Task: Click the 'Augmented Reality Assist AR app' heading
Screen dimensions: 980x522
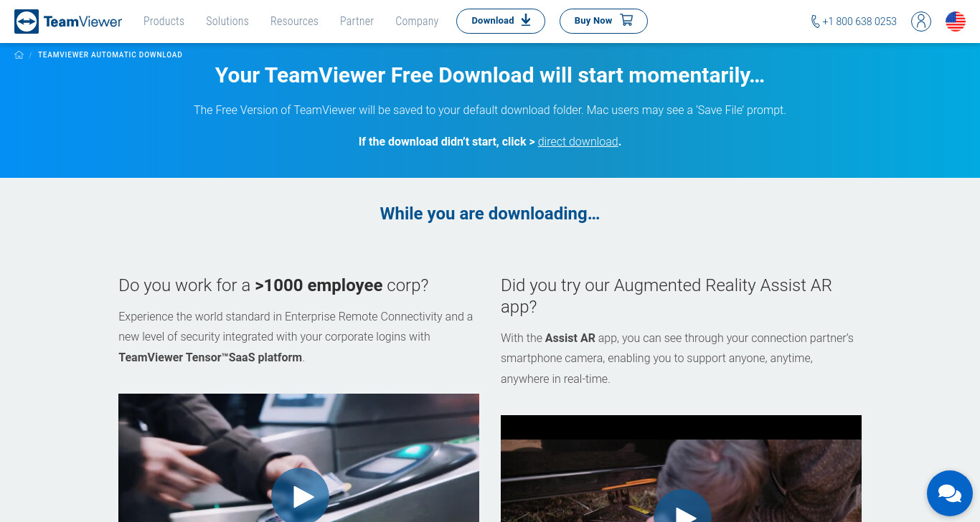Action: 666,296
